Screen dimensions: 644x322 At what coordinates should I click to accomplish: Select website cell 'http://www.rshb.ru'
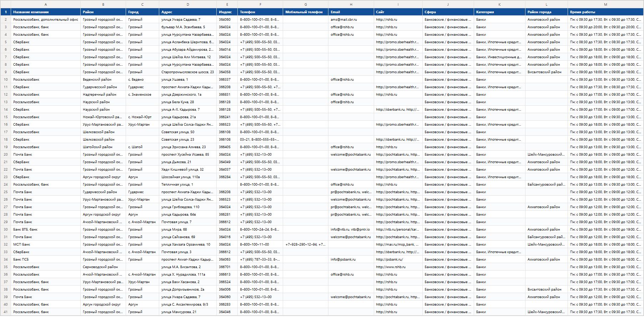(x=398, y=267)
